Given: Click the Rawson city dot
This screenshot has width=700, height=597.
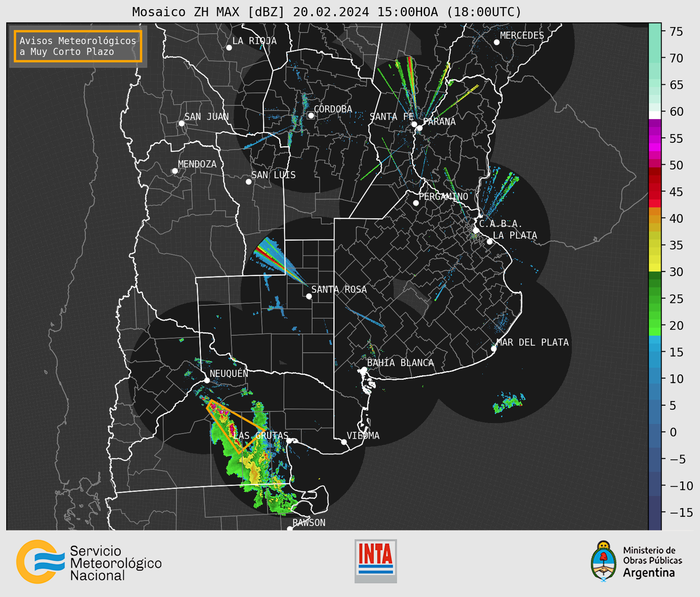Looking at the screenshot, I should tap(290, 528).
